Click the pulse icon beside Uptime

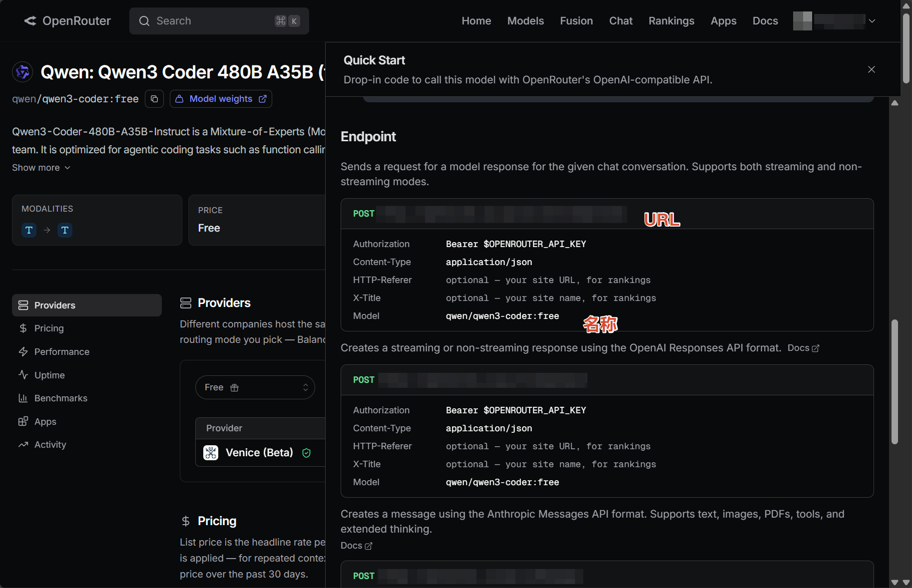pyautogui.click(x=23, y=374)
